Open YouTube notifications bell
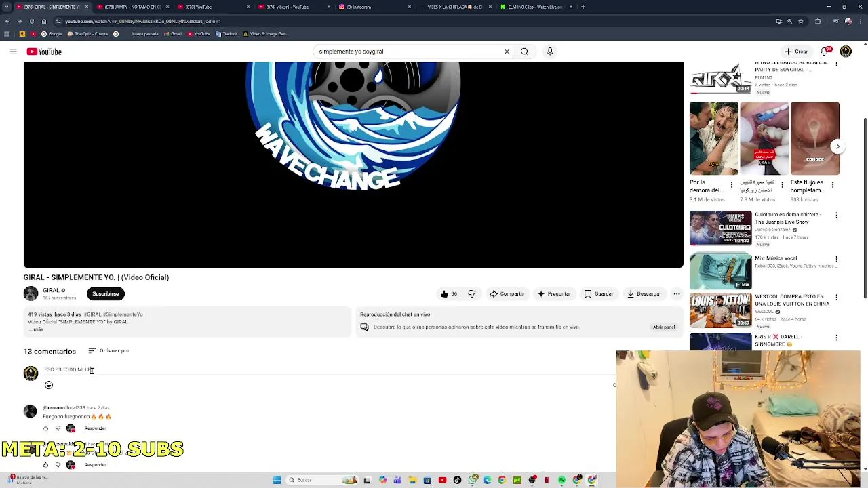868x488 pixels. pyautogui.click(x=826, y=52)
